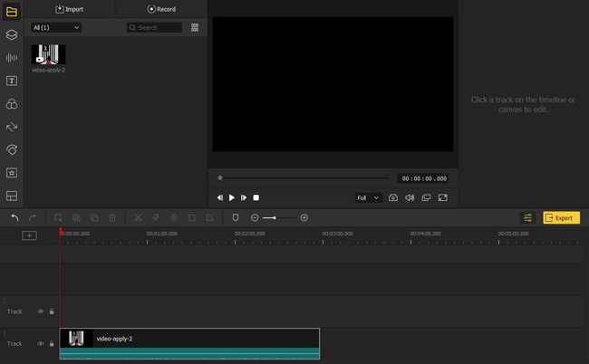Click the timeline zoom slider handle
This screenshot has height=364, width=589.
275,217
